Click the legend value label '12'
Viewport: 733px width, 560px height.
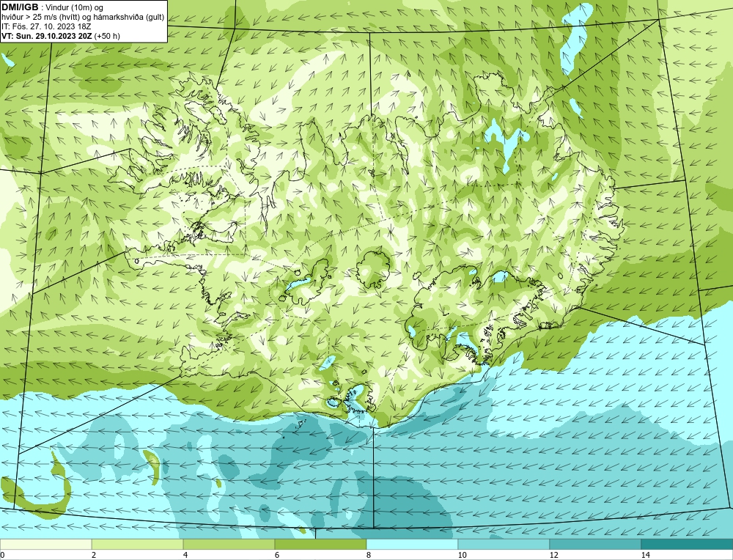[554, 555]
